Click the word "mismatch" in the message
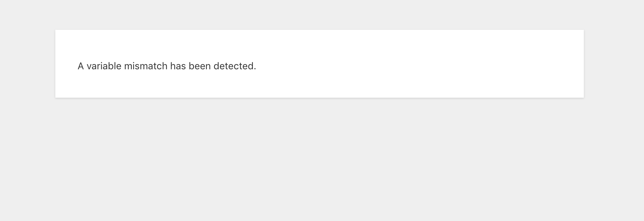 (146, 66)
